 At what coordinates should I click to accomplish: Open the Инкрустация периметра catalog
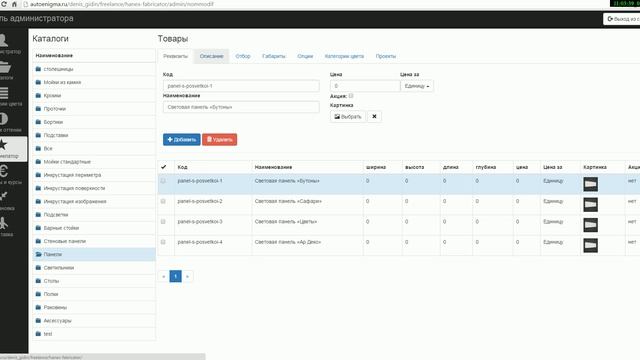tap(94, 175)
